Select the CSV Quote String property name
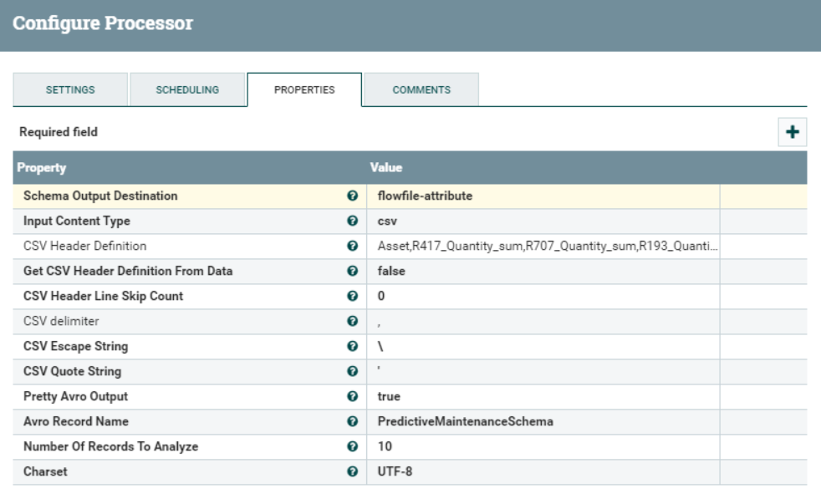The width and height of the screenshot is (821, 504). [x=72, y=372]
